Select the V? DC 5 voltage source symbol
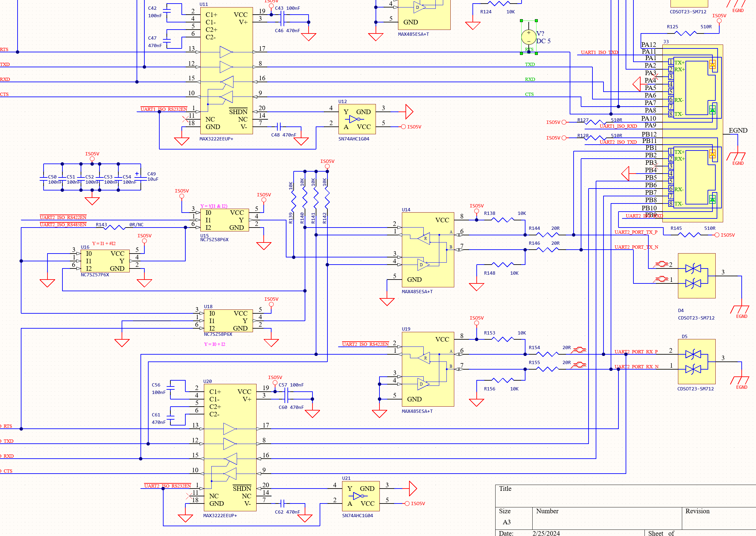This screenshot has width=756, height=536. pyautogui.click(x=528, y=37)
